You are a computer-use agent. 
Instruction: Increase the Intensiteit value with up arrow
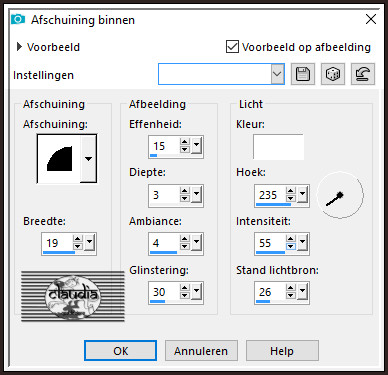point(290,239)
